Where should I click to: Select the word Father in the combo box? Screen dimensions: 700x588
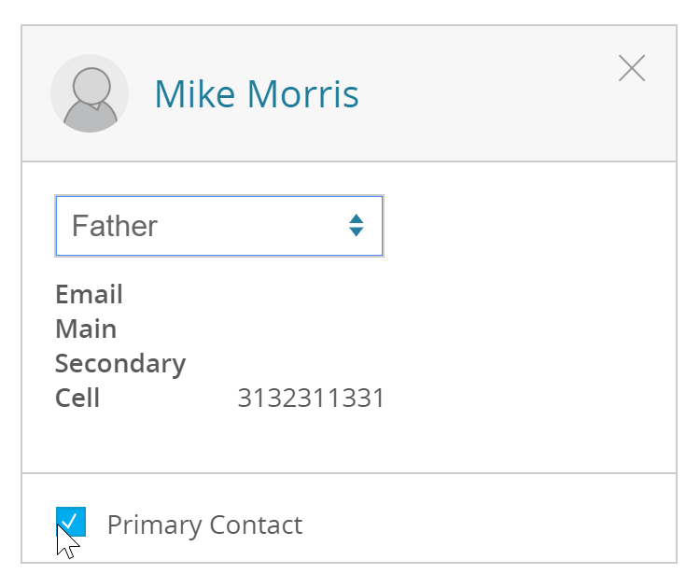(115, 226)
